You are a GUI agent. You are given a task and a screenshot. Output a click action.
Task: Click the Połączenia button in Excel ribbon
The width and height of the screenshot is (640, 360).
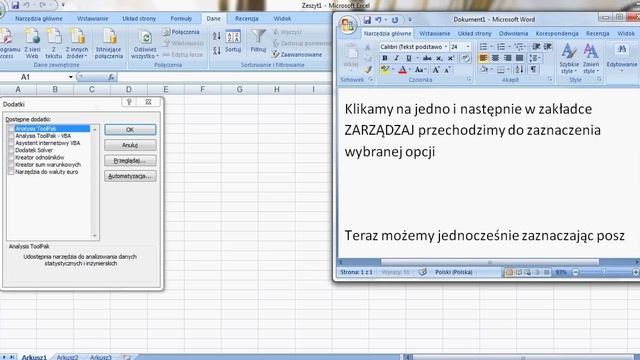pos(181,32)
